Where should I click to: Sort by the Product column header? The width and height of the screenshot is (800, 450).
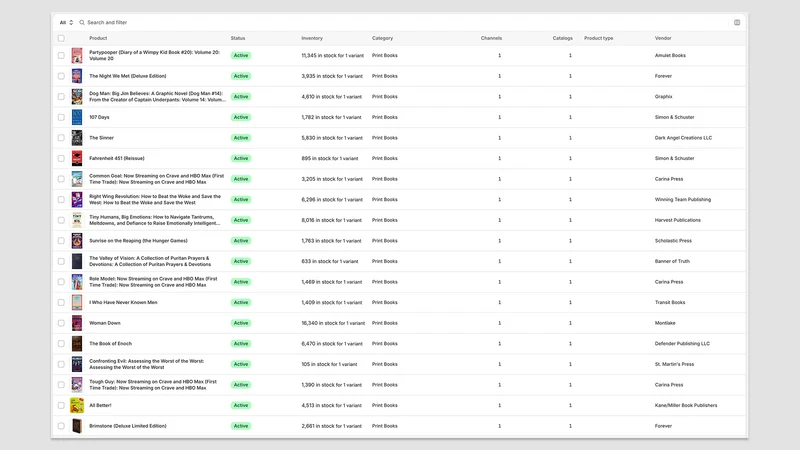[98, 38]
